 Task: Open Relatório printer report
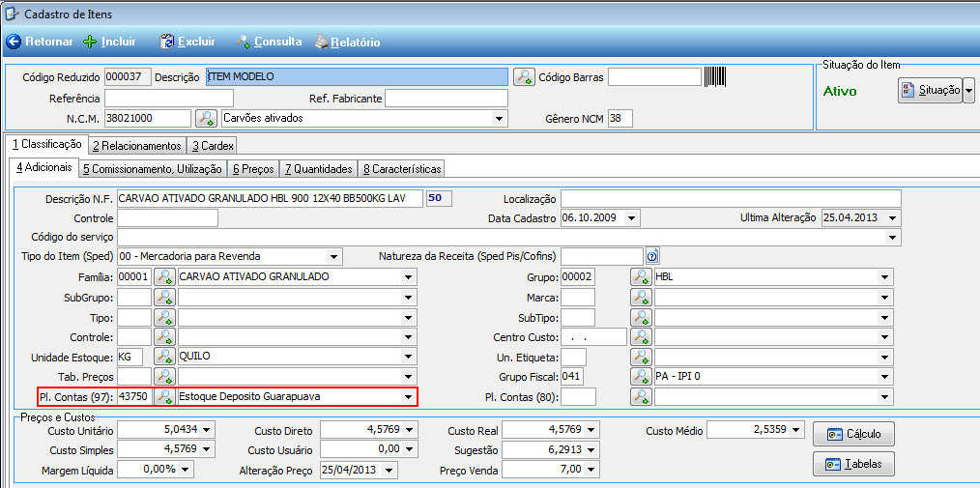pos(346,42)
